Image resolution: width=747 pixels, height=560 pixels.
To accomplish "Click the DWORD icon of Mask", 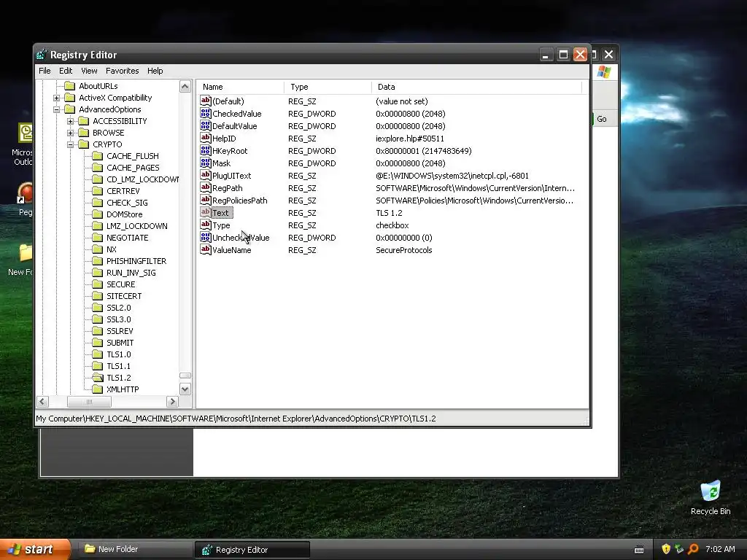I will pyautogui.click(x=205, y=163).
